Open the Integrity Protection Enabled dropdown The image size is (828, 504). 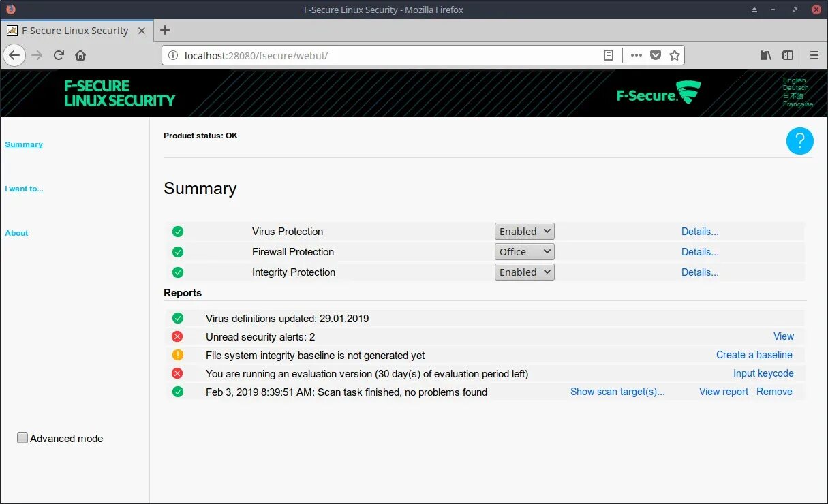coord(525,272)
